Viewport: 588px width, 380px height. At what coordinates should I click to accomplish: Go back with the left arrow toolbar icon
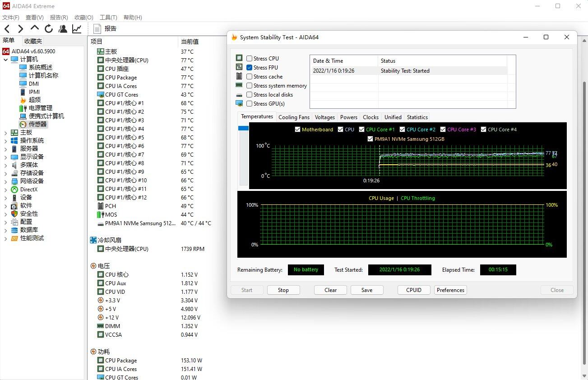pos(7,29)
